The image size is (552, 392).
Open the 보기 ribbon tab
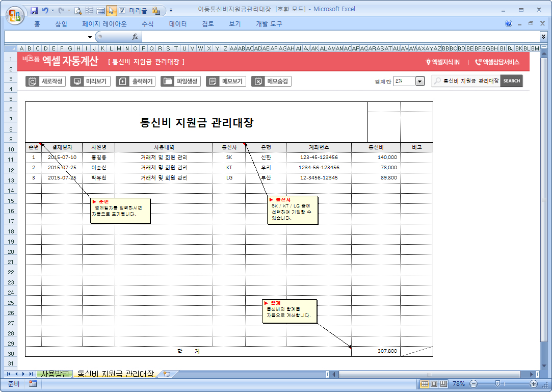click(235, 24)
